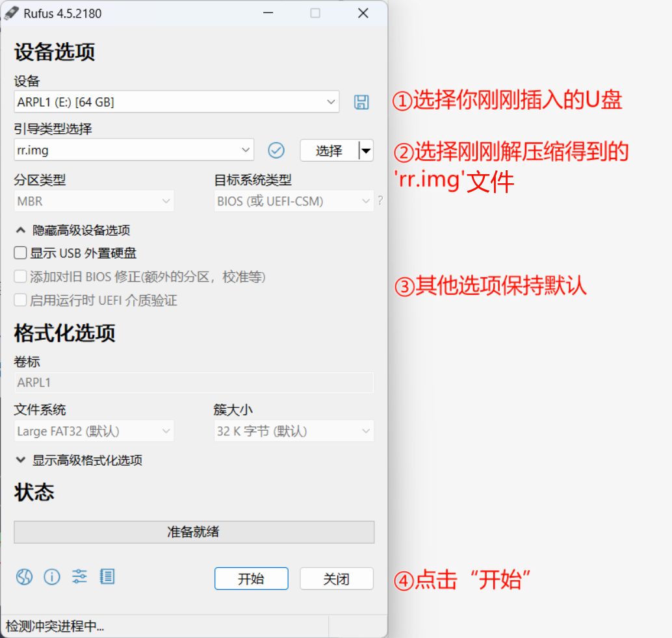The image size is (672, 638).
Task: Click the 设备选项 heading
Action: pos(55,52)
